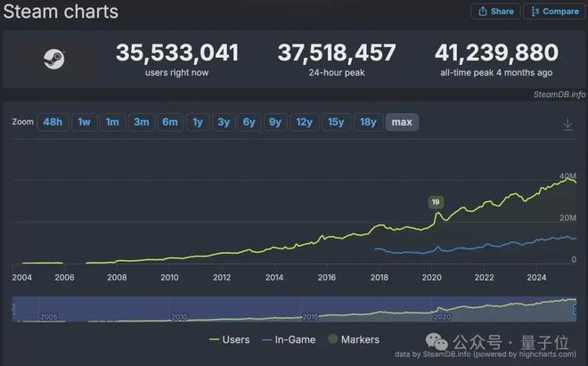Click the 2005 label in navigator
This screenshot has height=366, width=588.
tap(49, 317)
